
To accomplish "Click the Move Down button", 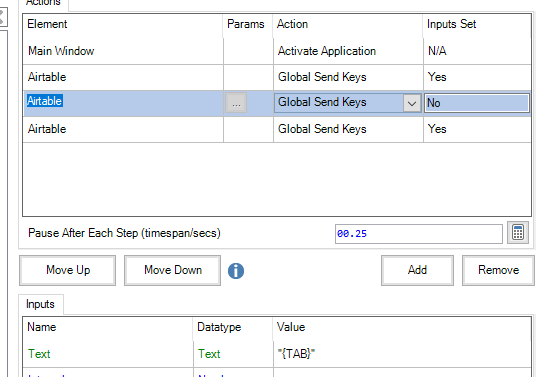I will (173, 270).
